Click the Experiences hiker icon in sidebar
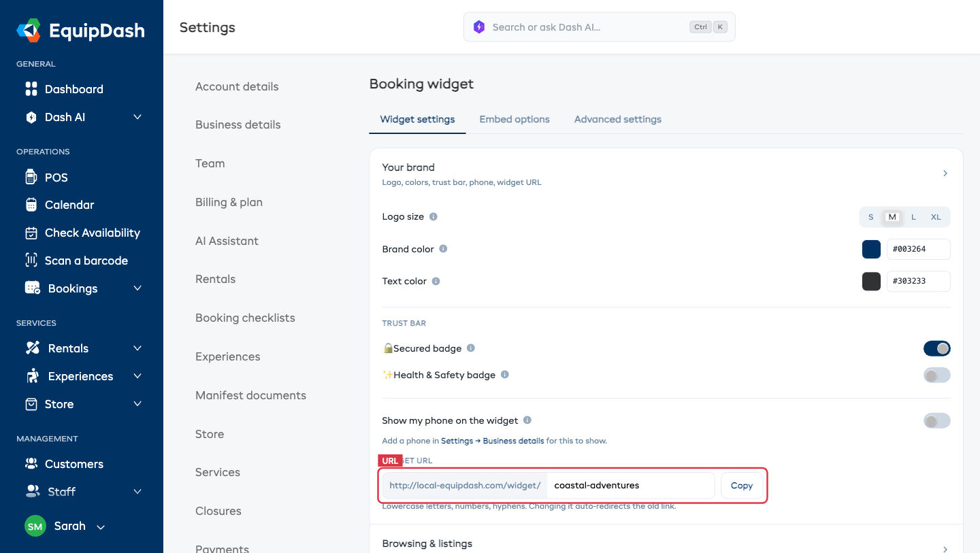 pos(32,376)
